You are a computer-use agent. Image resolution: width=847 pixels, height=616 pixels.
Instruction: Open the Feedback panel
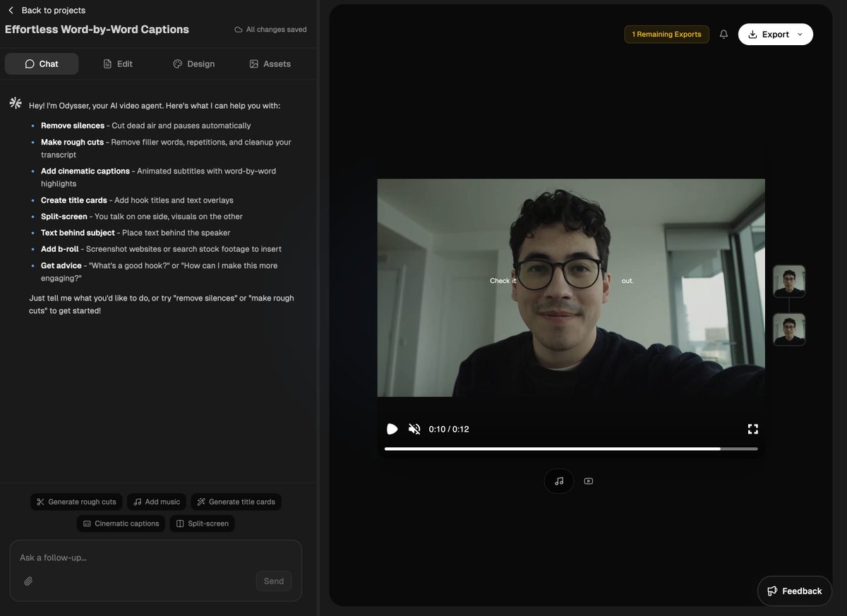(794, 591)
